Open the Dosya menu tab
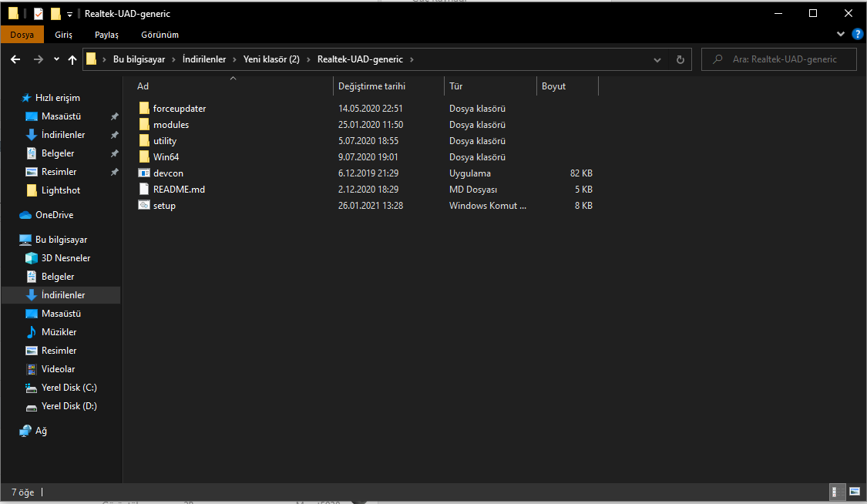 (22, 34)
